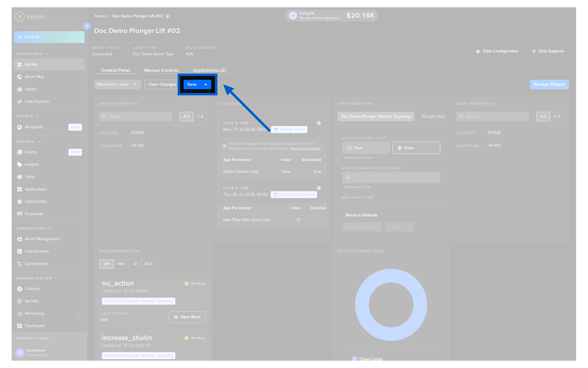Select the Plunger Velo app tab

tap(433, 117)
